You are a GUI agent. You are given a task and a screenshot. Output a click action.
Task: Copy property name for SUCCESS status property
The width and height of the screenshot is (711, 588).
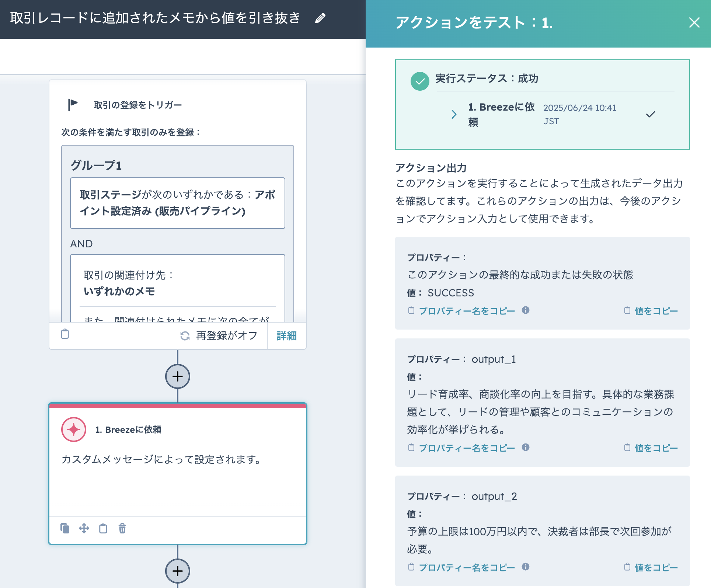coord(467,311)
